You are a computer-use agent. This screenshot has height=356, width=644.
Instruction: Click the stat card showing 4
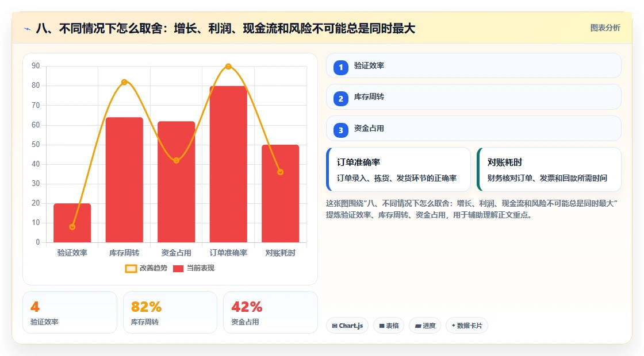70,312
